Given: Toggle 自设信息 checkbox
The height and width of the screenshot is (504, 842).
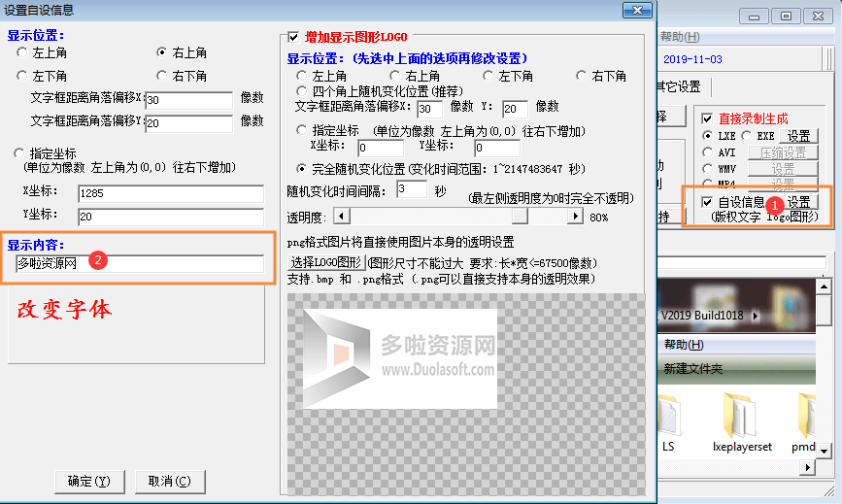Looking at the screenshot, I should coord(707,202).
